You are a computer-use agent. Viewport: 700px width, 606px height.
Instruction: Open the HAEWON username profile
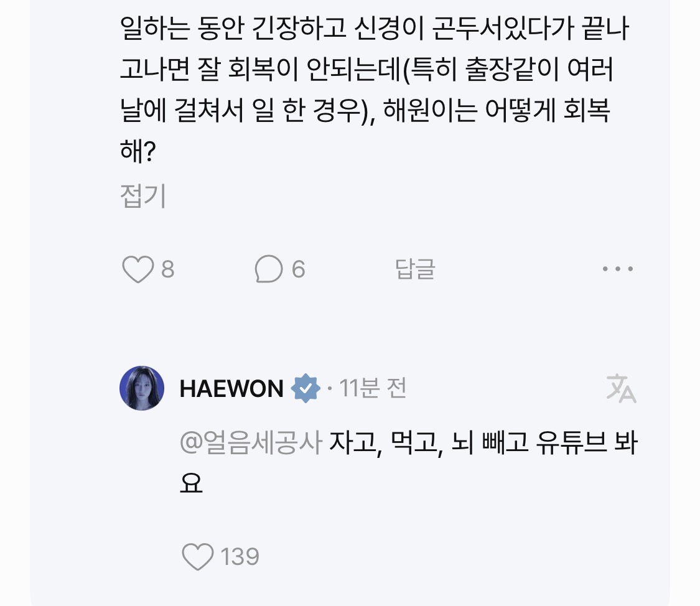coord(231,388)
